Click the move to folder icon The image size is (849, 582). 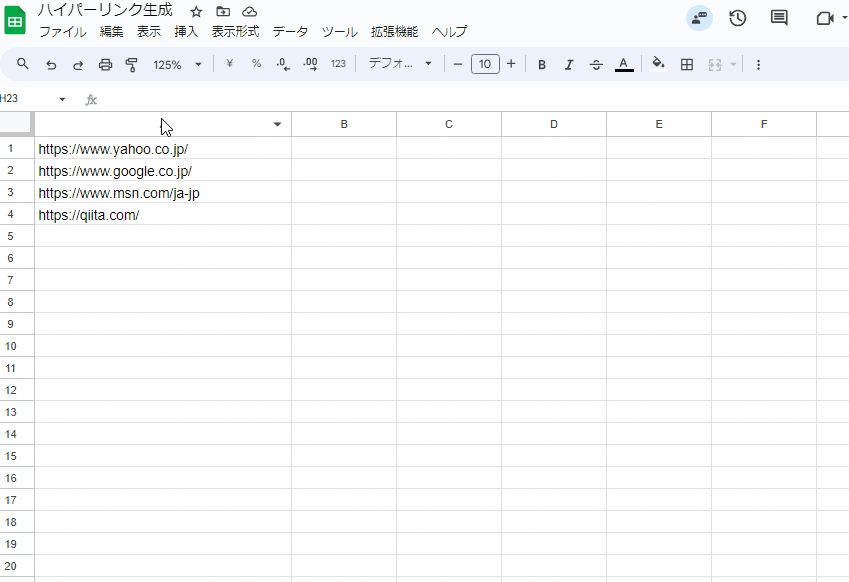point(223,11)
